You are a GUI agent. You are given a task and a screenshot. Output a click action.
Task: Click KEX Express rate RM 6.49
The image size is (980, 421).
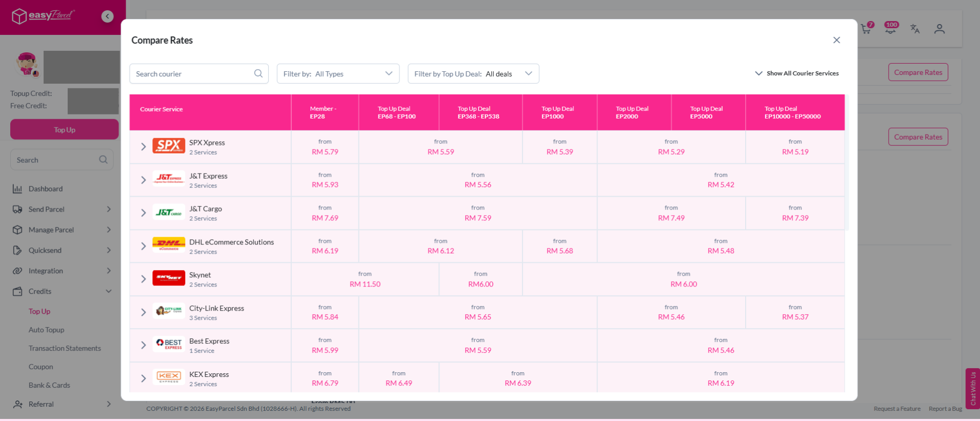pos(399,383)
